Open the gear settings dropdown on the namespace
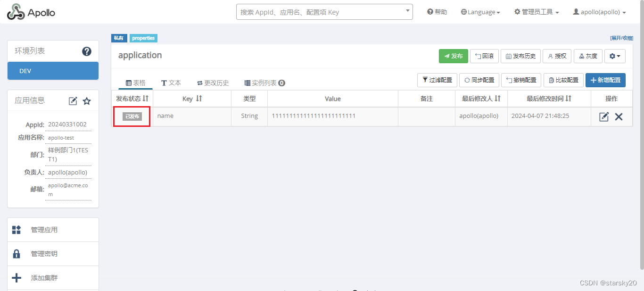 (x=615, y=56)
